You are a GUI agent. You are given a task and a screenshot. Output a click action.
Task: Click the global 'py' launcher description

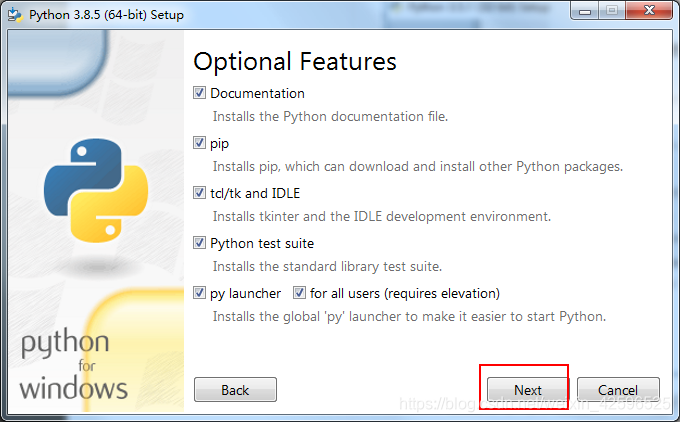[x=409, y=317]
